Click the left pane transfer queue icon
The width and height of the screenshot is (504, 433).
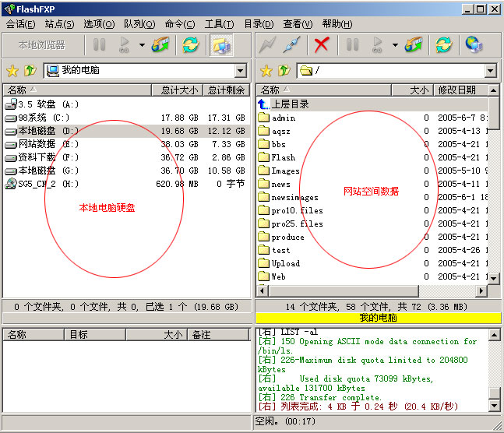click(160, 45)
